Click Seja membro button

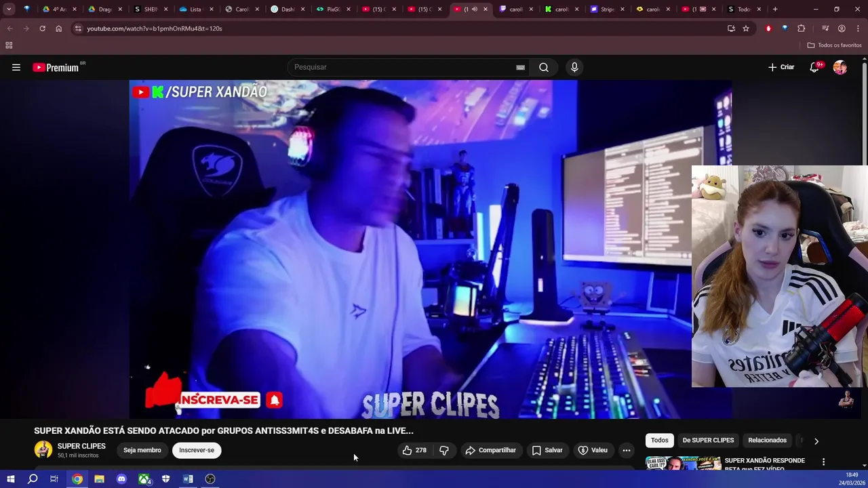[142, 450]
